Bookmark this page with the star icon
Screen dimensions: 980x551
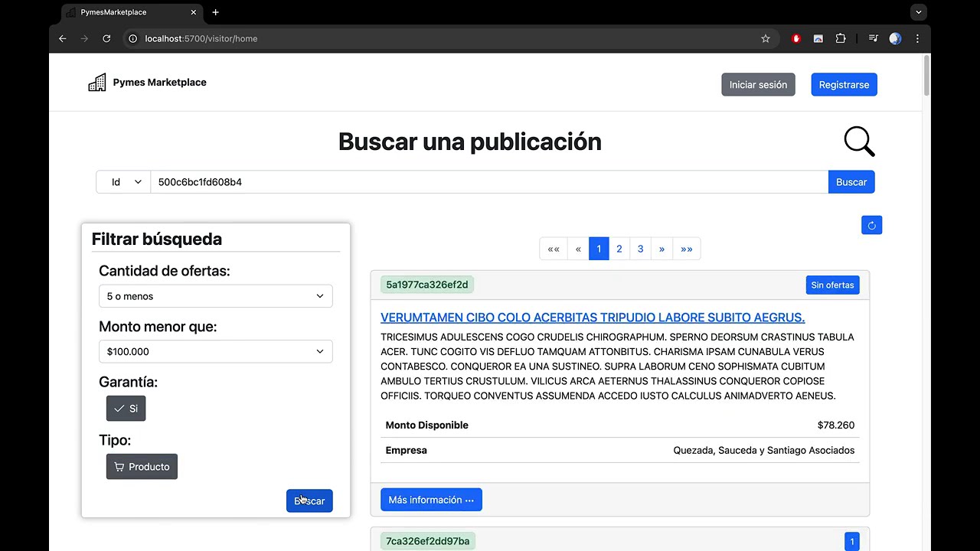pos(765,38)
